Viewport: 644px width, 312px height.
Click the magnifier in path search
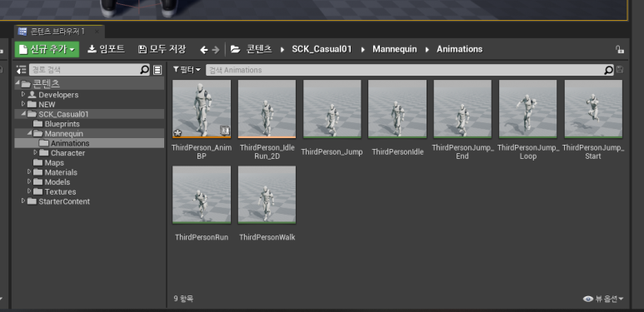tap(145, 70)
